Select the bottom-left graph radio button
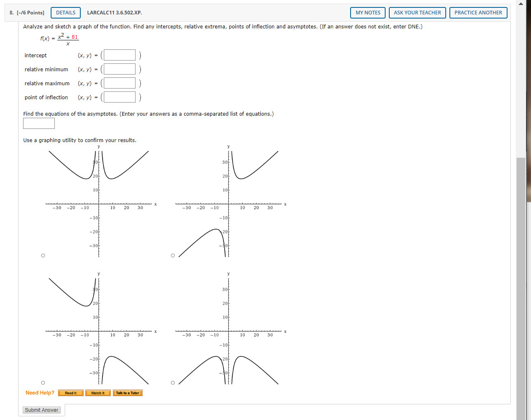The image size is (531, 420). (x=43, y=383)
